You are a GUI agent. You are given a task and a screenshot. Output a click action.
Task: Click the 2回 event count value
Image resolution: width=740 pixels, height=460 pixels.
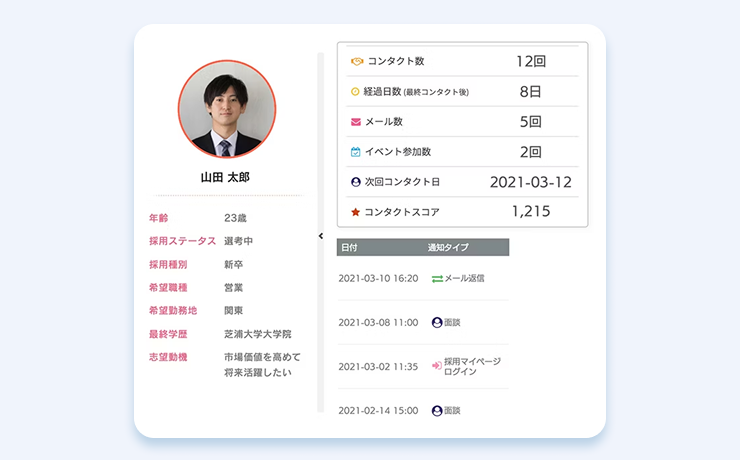[530, 152]
